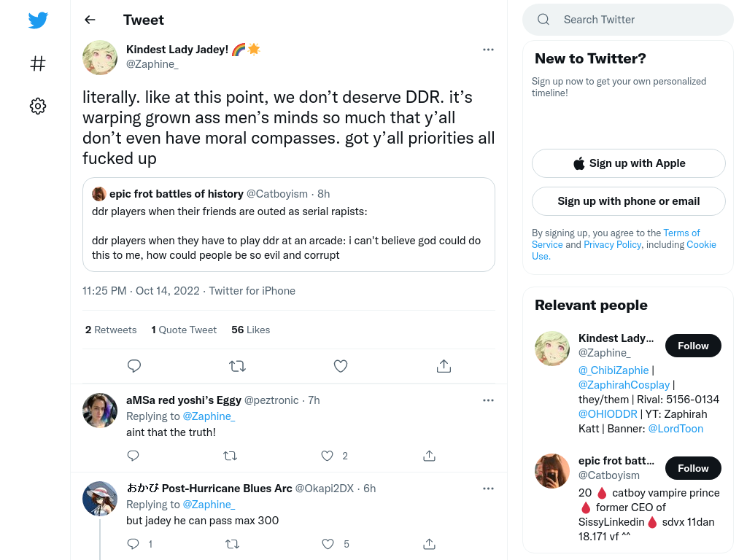Viewport: 747px width, 560px height.
Task: Open more options on the main tweet
Action: [x=488, y=50]
